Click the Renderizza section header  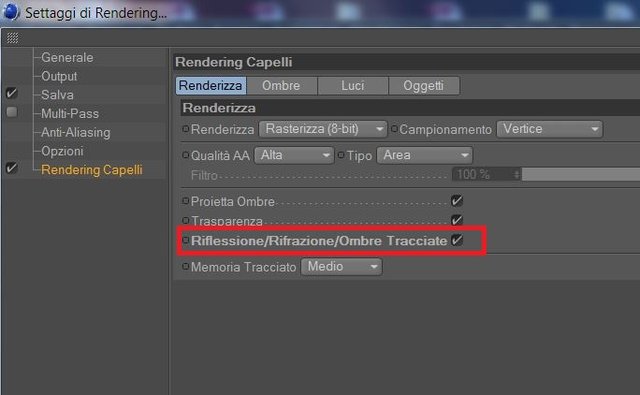(219, 108)
